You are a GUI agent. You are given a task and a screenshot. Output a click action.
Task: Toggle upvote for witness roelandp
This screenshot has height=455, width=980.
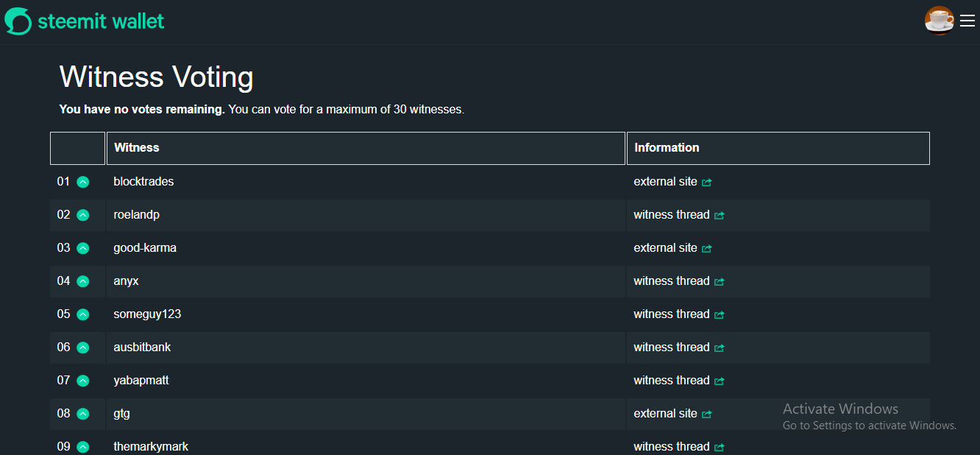tap(83, 215)
